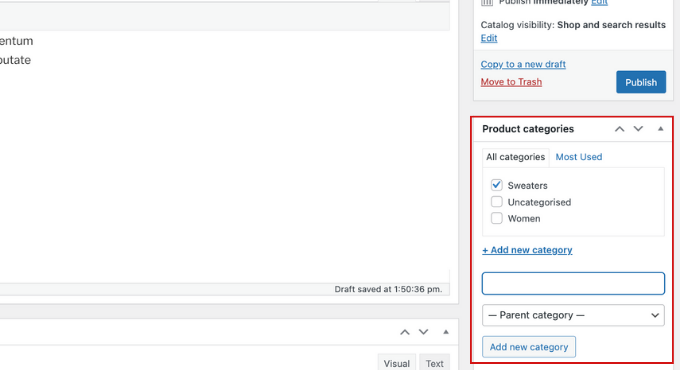
Task: Edit the catalog visibility setting
Action: tap(489, 38)
